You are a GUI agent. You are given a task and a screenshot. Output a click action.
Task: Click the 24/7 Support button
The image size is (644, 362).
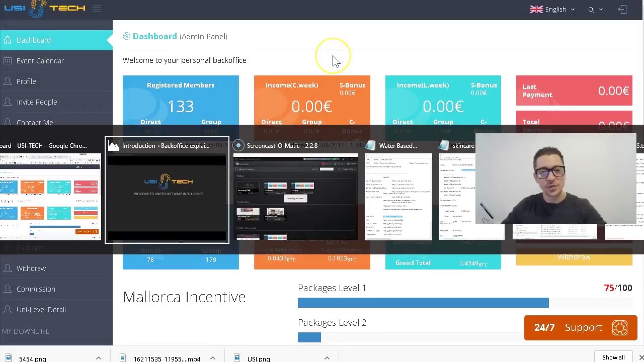click(x=581, y=328)
